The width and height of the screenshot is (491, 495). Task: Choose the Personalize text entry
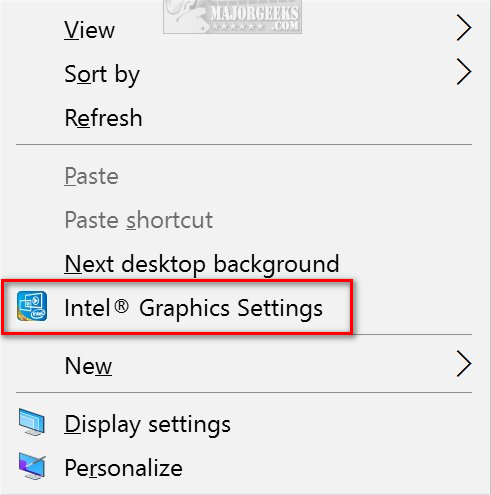coord(123,468)
